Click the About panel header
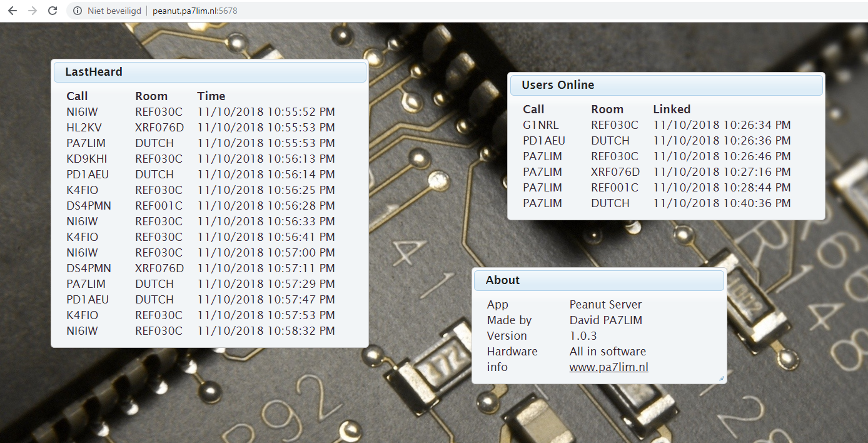Viewport: 868px width, 443px height. click(x=599, y=280)
